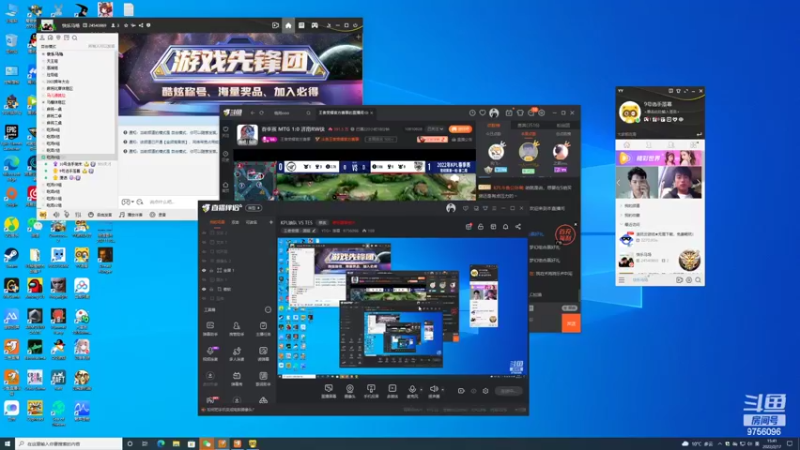Viewport: 800px width, 450px height.
Task: Click the microphone icon in YY channel bottom bar
Action: (67, 215)
